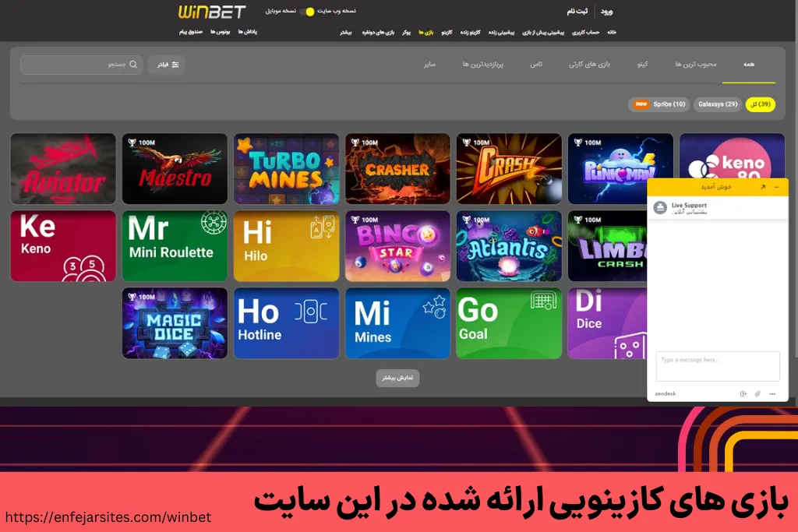Open حساب کاربری account menu item

tap(585, 33)
